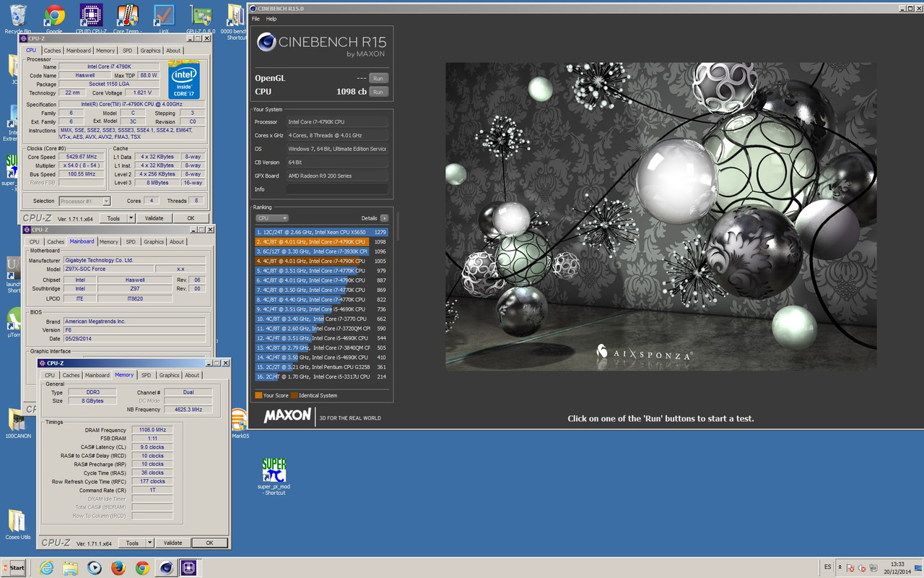This screenshot has width=924, height=578.
Task: Open the Coses Utils folder on the desktop
Action: (x=18, y=525)
